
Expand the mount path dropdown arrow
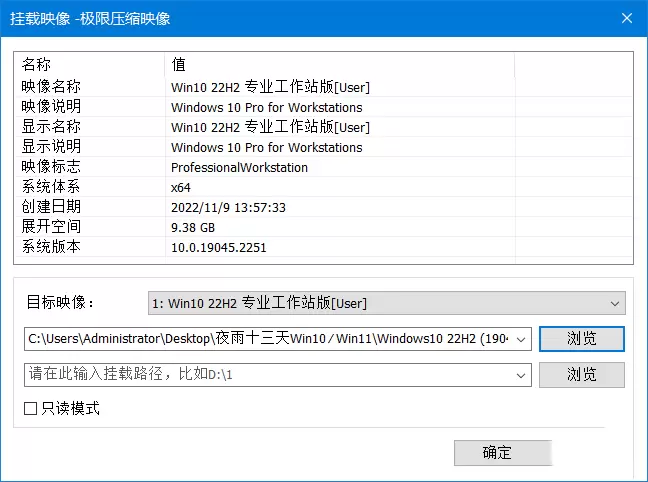pos(521,375)
